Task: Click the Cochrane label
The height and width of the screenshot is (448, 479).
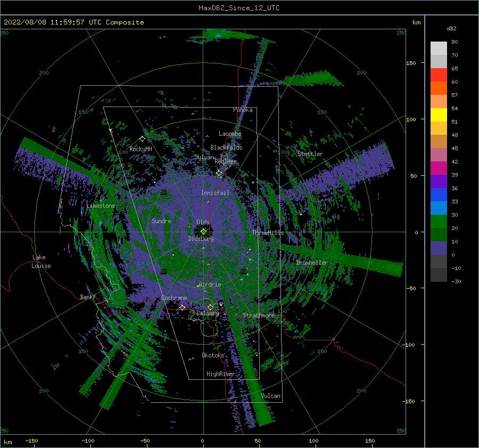Action: (x=174, y=298)
